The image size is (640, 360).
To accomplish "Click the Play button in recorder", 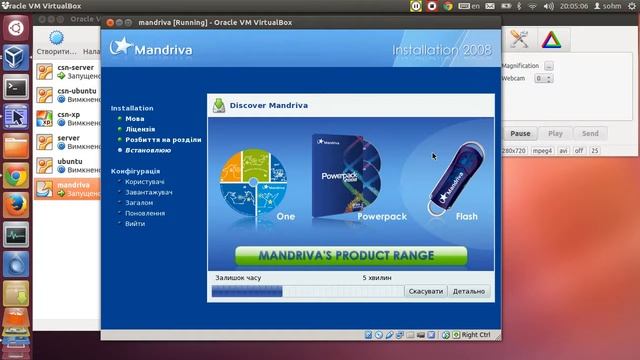I will tap(555, 133).
